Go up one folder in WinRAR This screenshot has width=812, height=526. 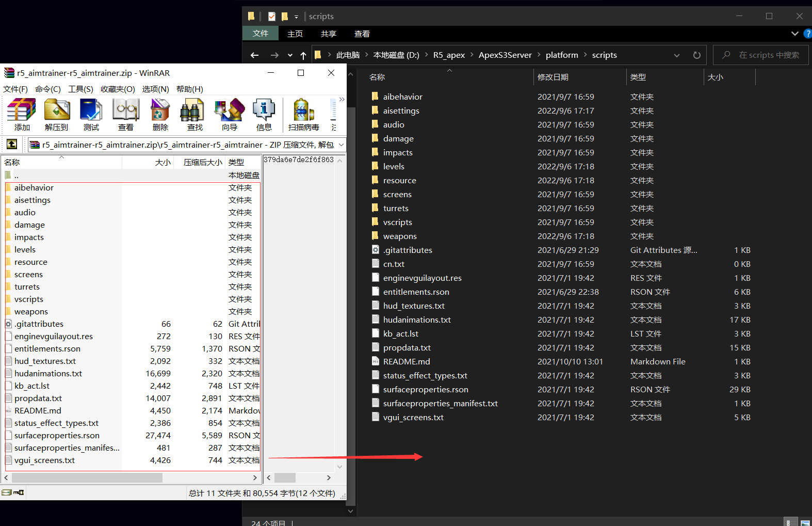coord(11,145)
